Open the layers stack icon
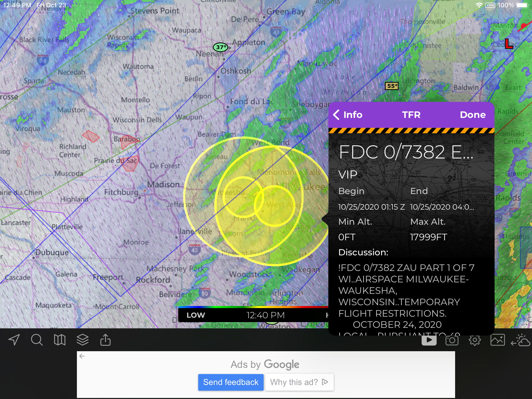This screenshot has width=532, height=399. [83, 340]
